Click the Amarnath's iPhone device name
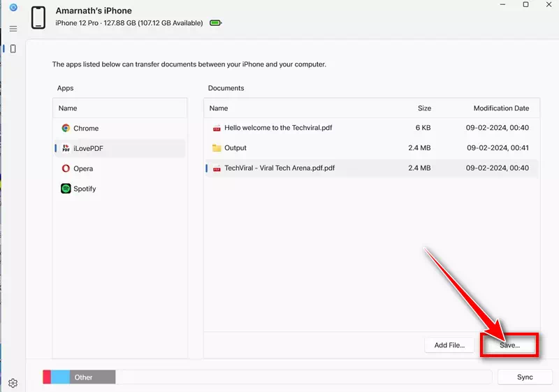This screenshot has width=559, height=392. [x=94, y=10]
